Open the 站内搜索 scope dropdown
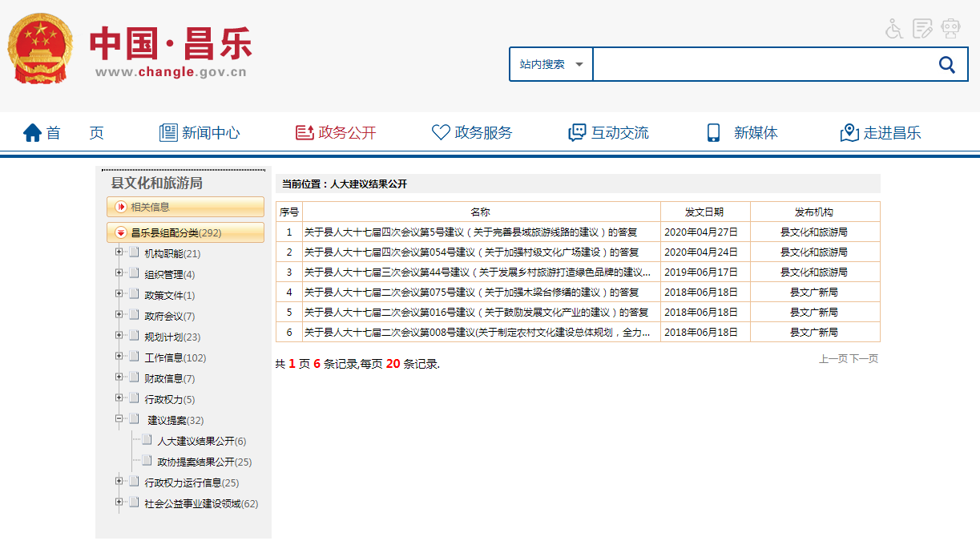 [x=551, y=64]
